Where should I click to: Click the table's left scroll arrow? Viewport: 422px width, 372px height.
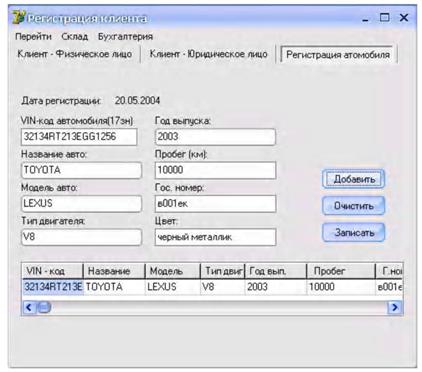click(x=29, y=307)
